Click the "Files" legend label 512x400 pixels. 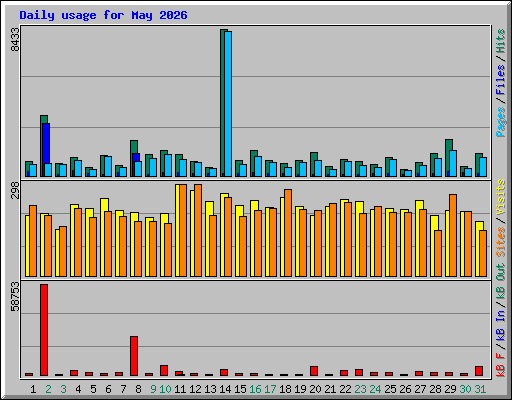pos(501,80)
